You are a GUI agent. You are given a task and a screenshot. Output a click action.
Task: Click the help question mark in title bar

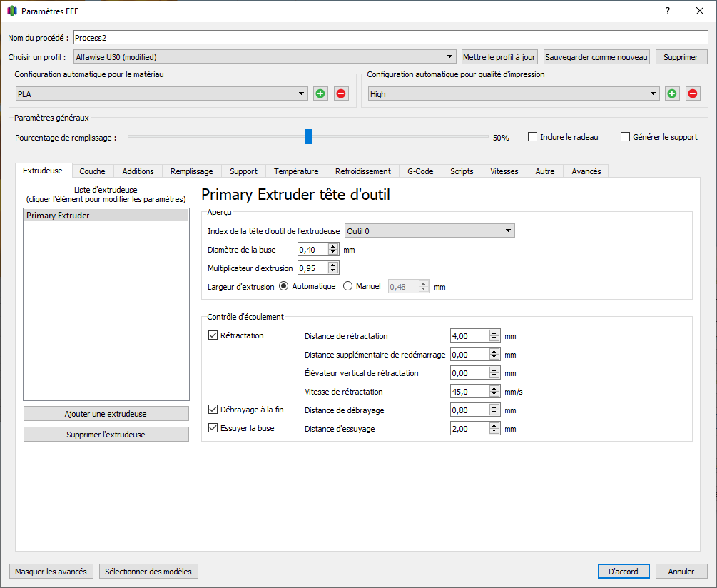pos(668,11)
